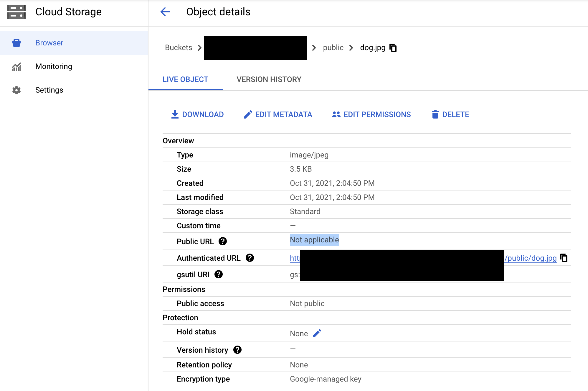The height and width of the screenshot is (391, 588).
Task: Switch to the Version History tab
Action: coord(268,79)
